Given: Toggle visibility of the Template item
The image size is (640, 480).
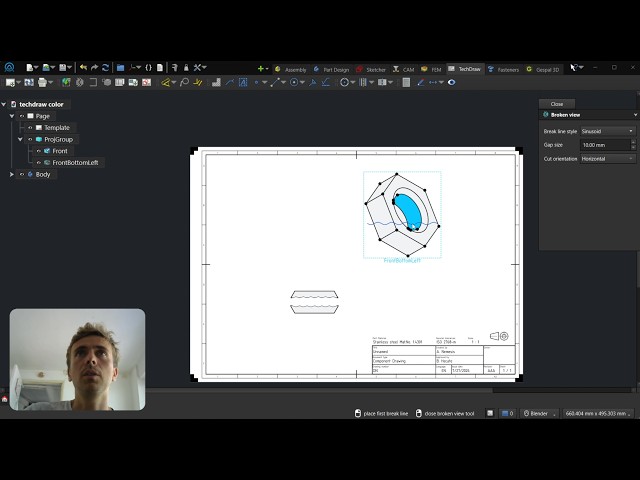Looking at the screenshot, I should click(30, 128).
